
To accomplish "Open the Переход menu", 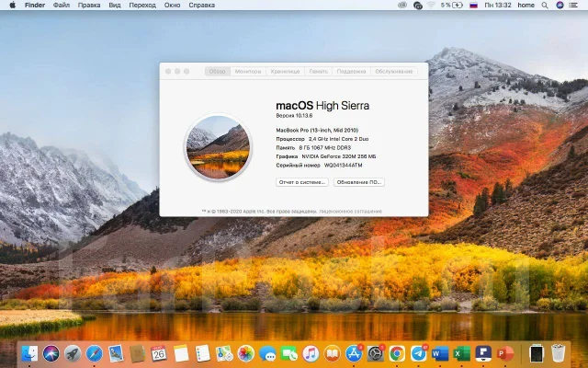I will point(142,6).
